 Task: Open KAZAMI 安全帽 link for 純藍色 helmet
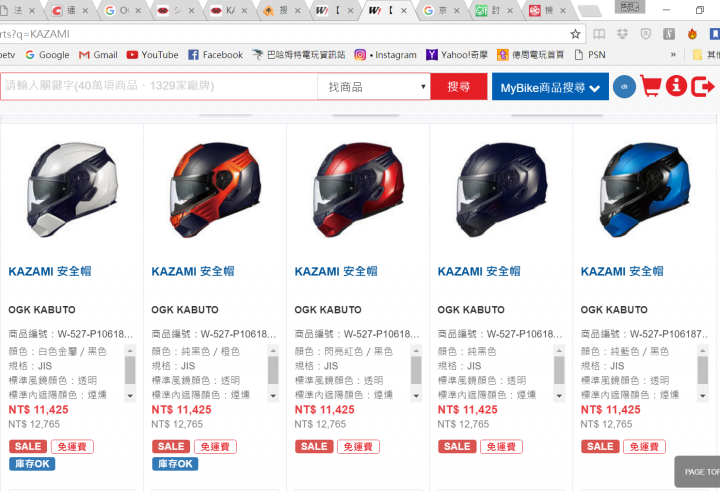pos(622,271)
